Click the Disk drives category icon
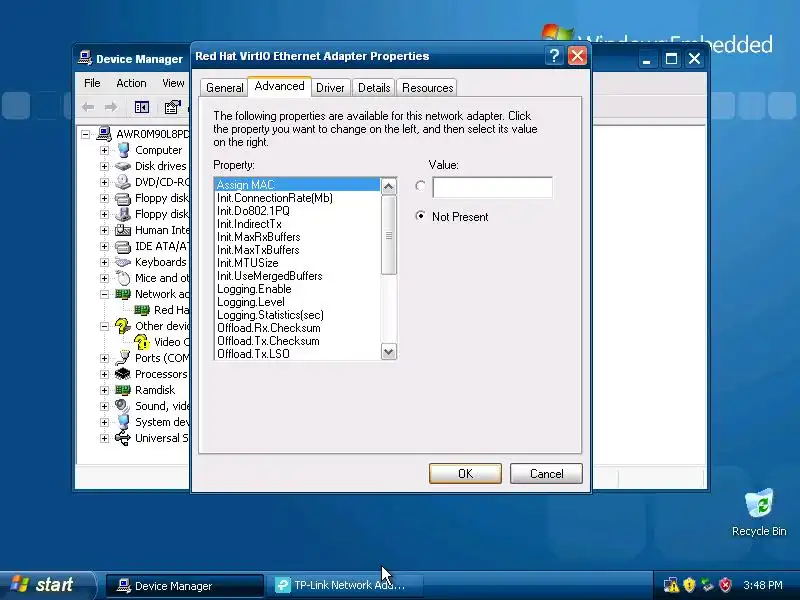Screen dimensions: 800x600 (123, 166)
